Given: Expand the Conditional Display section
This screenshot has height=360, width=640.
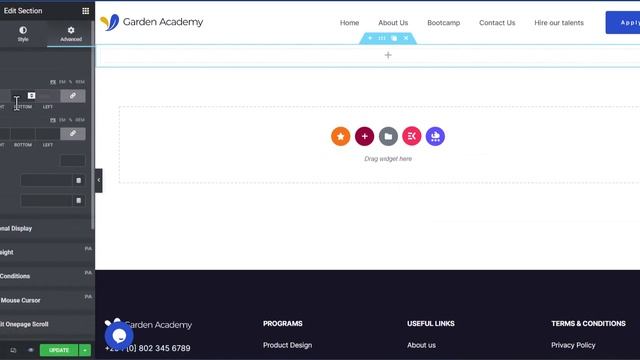Looking at the screenshot, I should point(47,229).
